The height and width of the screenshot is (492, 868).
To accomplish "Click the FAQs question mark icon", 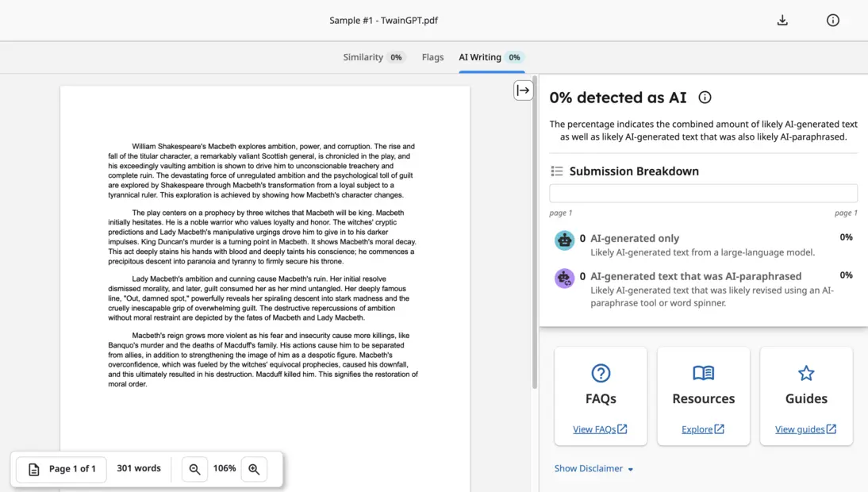I will click(601, 373).
